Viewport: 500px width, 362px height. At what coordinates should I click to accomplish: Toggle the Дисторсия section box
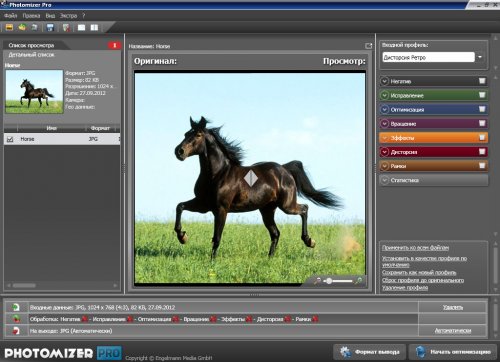482,152
